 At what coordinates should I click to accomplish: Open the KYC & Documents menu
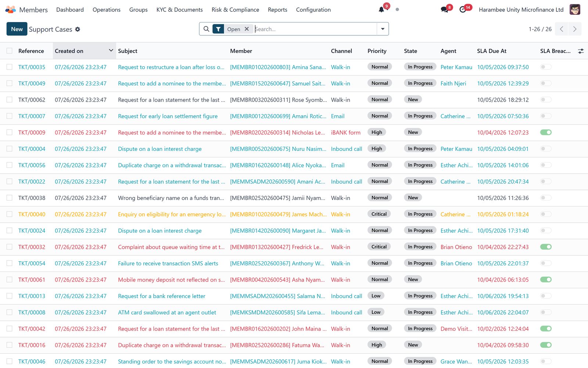pyautogui.click(x=180, y=10)
